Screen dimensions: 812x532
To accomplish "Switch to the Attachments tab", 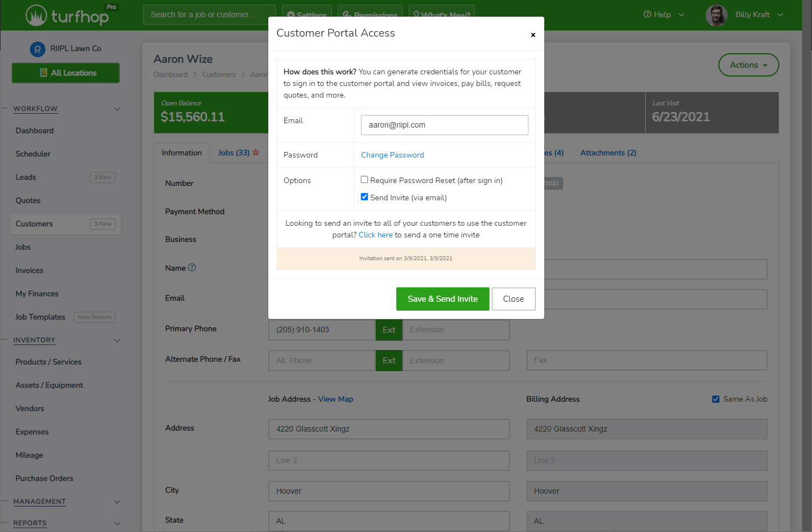I will coord(608,153).
